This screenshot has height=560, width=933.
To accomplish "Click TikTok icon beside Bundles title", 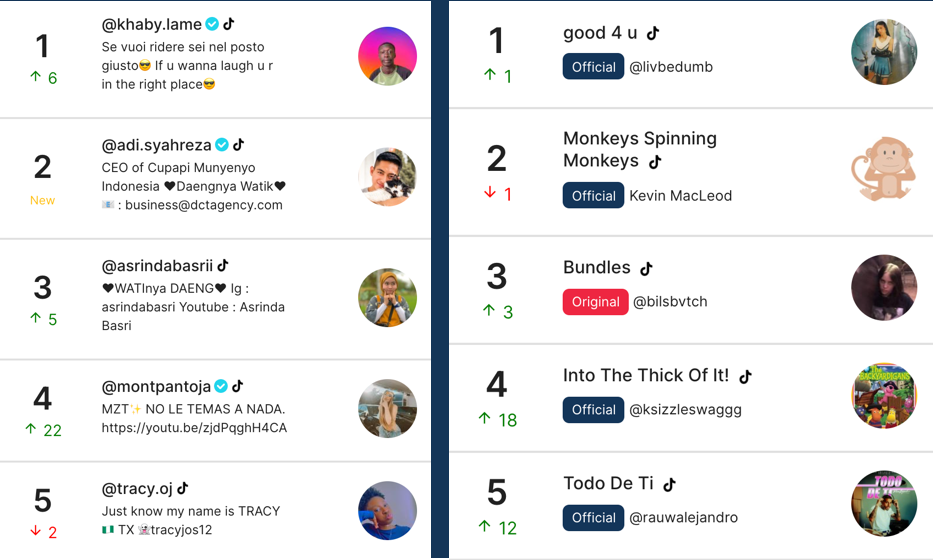I will [647, 269].
